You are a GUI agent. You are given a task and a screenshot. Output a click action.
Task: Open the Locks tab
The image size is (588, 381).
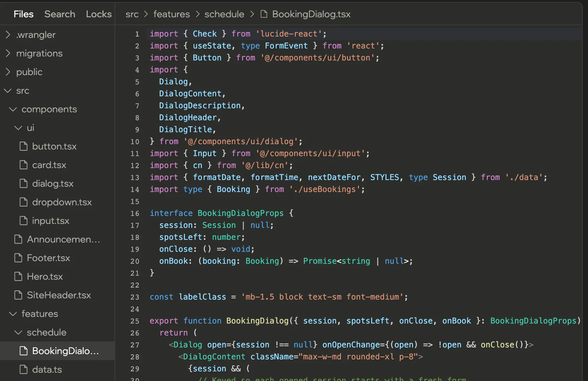[99, 14]
